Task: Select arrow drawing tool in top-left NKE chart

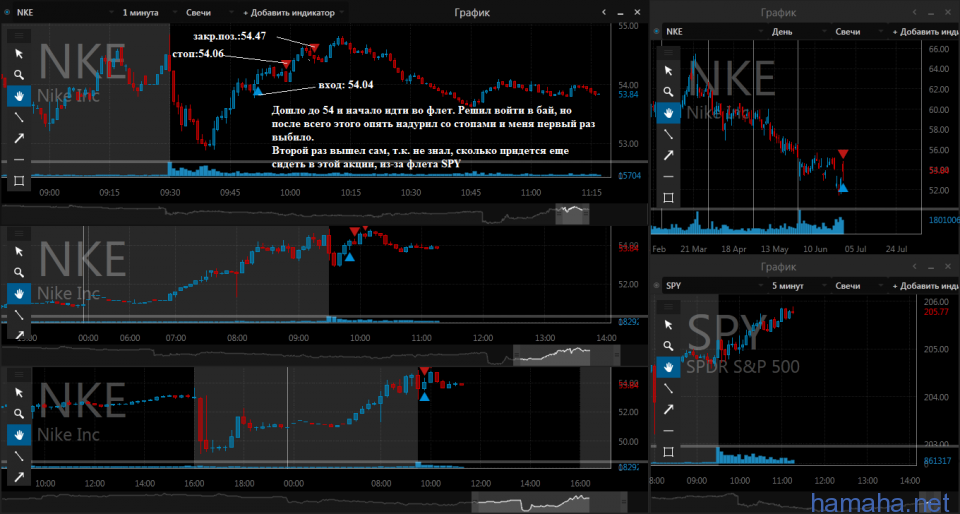Action: click(x=19, y=138)
